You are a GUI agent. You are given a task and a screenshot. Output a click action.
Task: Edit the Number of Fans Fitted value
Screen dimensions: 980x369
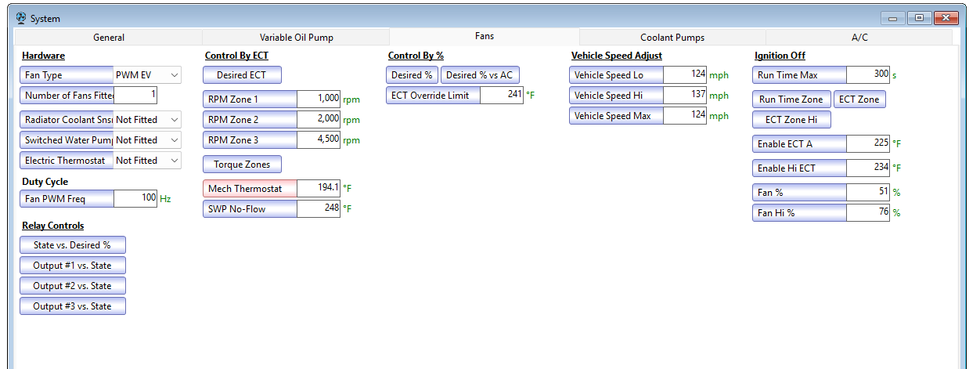tap(135, 96)
